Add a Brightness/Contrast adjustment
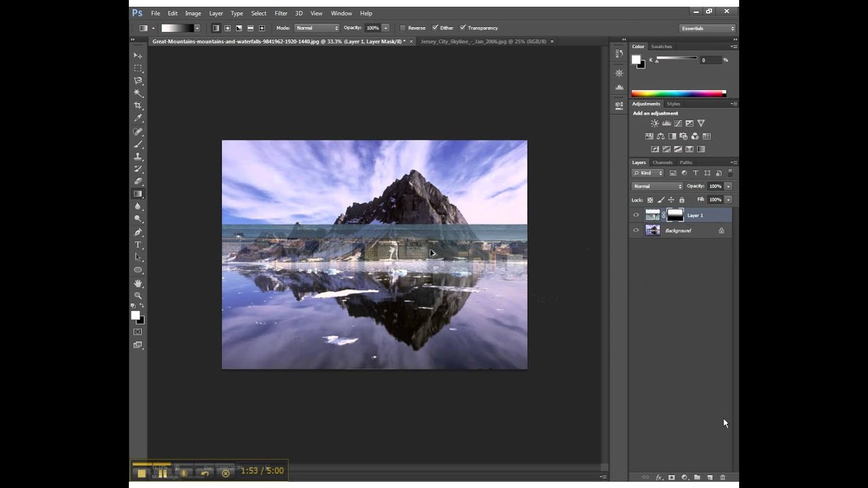868x488 pixels. [654, 123]
